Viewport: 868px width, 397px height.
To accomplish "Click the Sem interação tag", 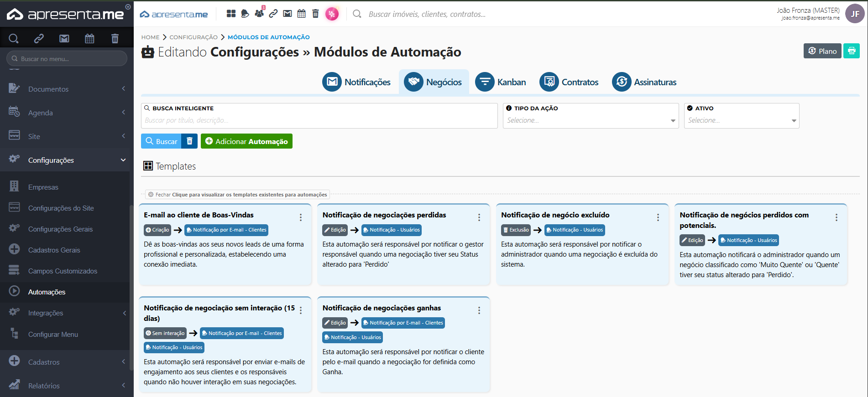I will pos(165,333).
